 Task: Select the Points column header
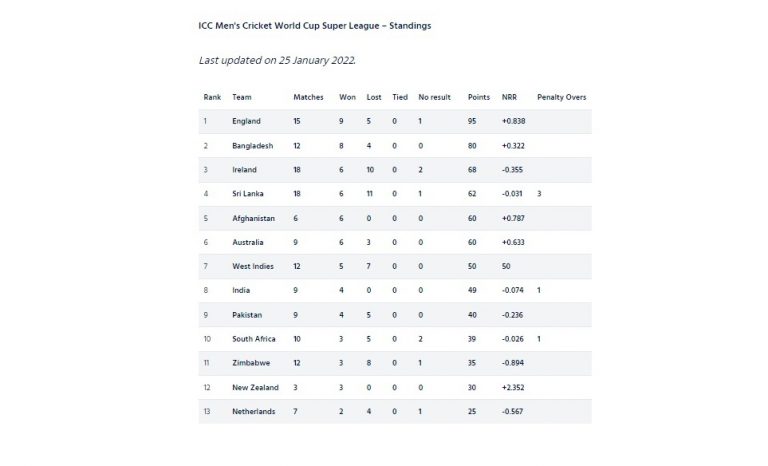point(479,97)
